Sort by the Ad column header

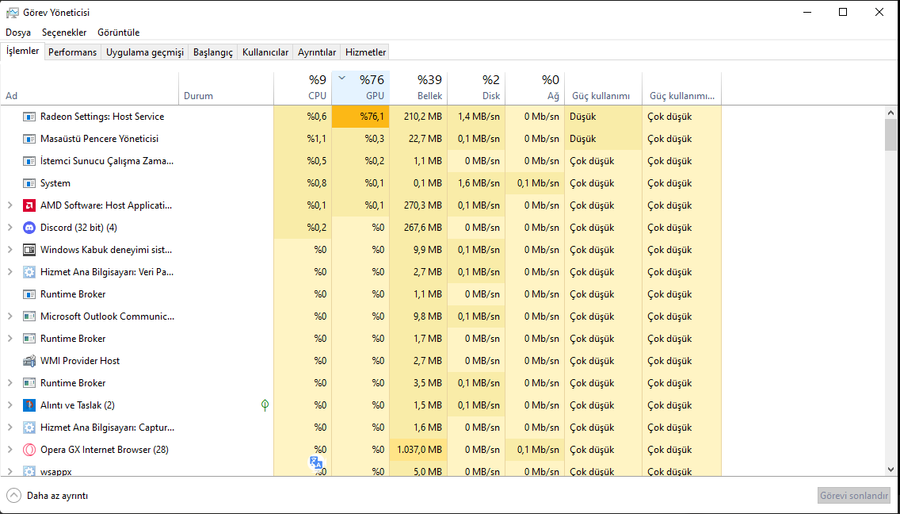click(x=90, y=88)
